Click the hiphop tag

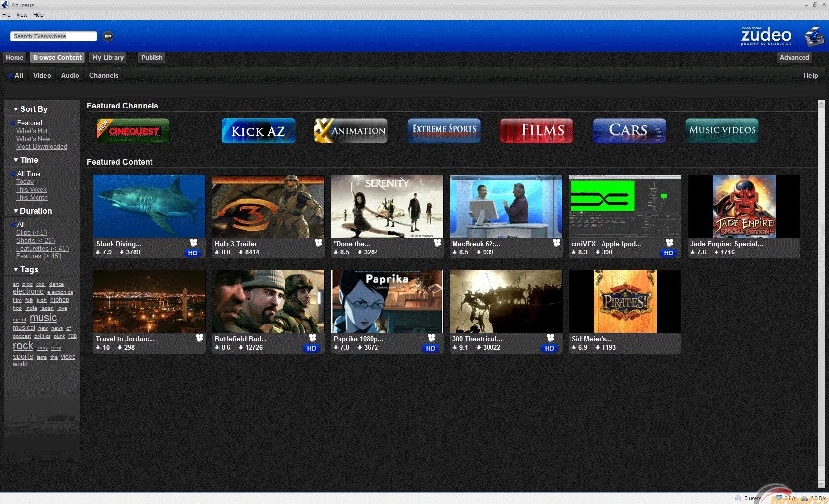pyautogui.click(x=60, y=300)
